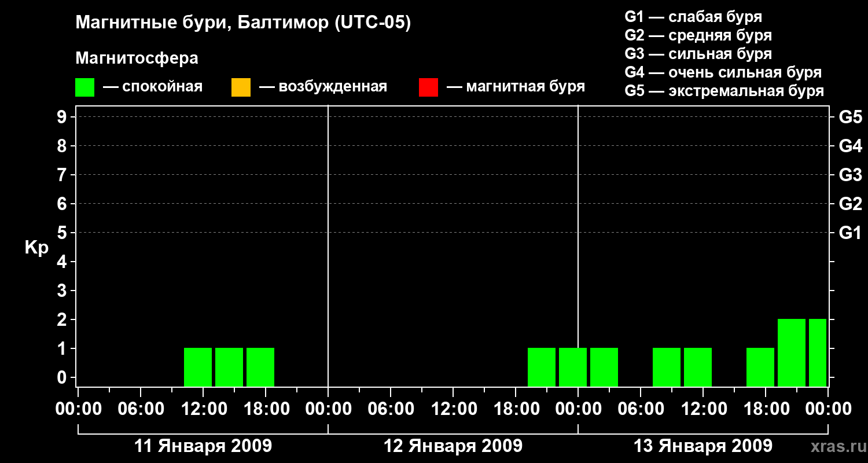Viewport: 868px width, 463px height.
Task: Click the G5 label on the right axis
Action: click(x=850, y=117)
